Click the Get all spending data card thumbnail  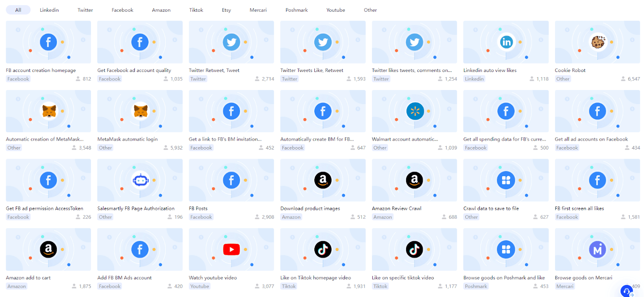click(x=506, y=111)
